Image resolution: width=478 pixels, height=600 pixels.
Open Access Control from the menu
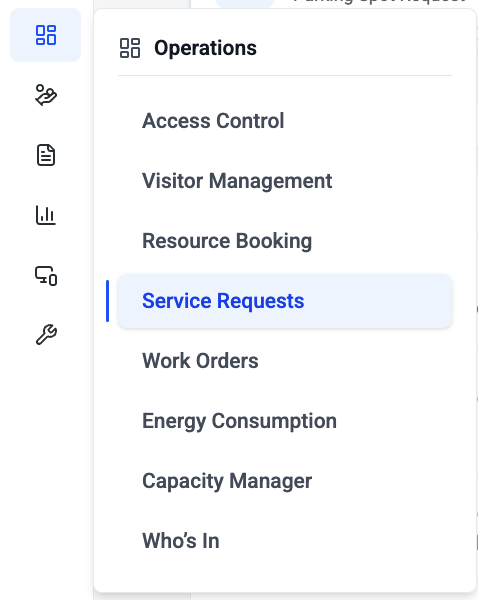click(285, 121)
